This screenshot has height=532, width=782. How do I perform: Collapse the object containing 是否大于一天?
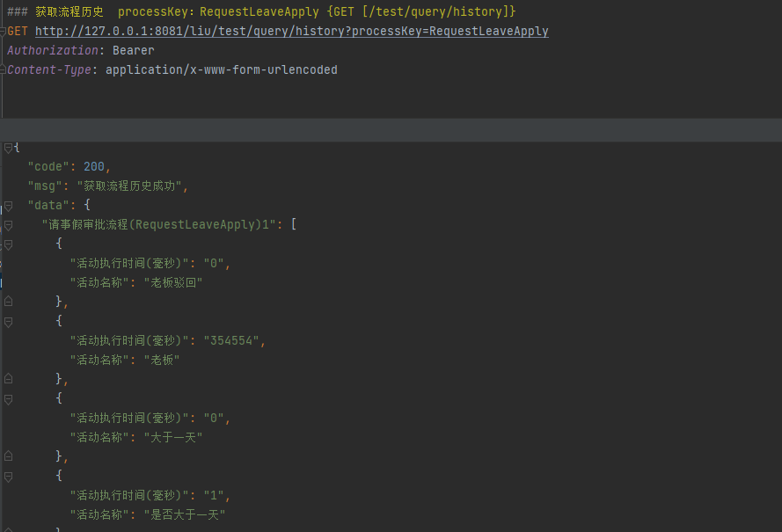click(8, 476)
